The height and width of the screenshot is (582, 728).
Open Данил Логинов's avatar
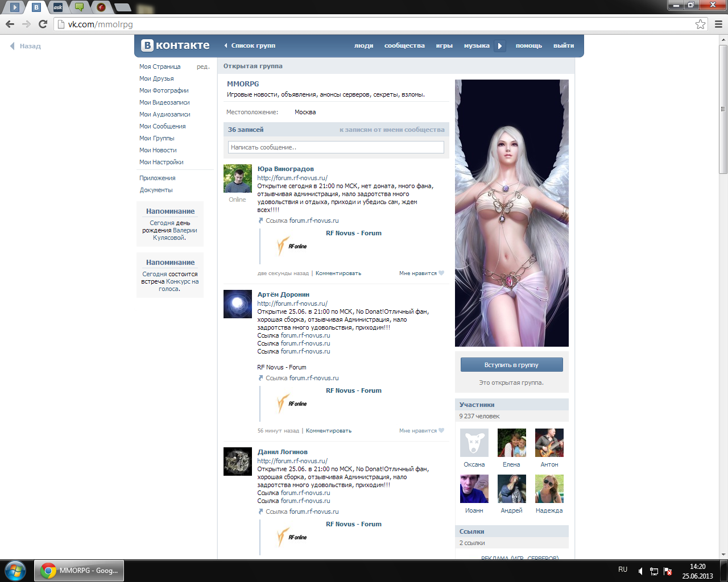tap(238, 462)
